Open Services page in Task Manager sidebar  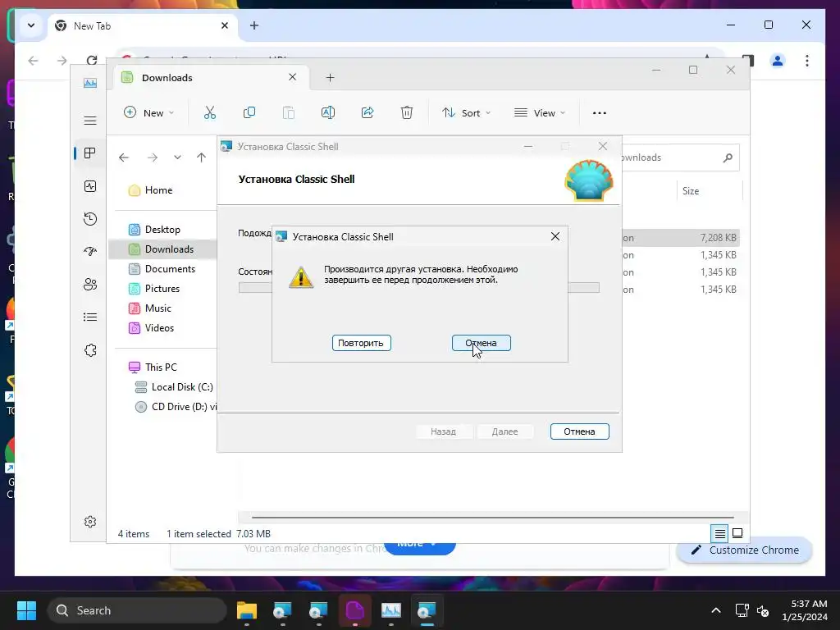90,350
